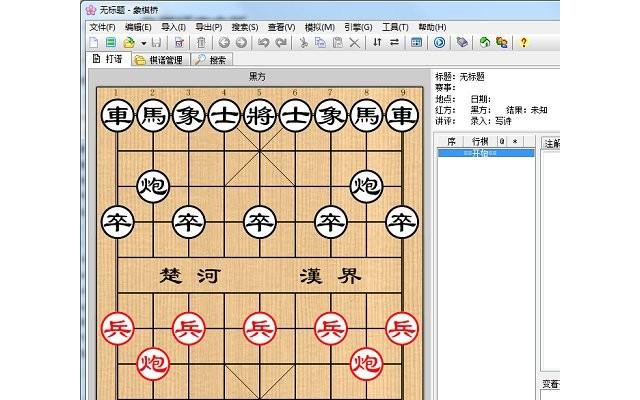Click the Open folder toolbar icon
This screenshot has height=400, width=640.
[129, 42]
